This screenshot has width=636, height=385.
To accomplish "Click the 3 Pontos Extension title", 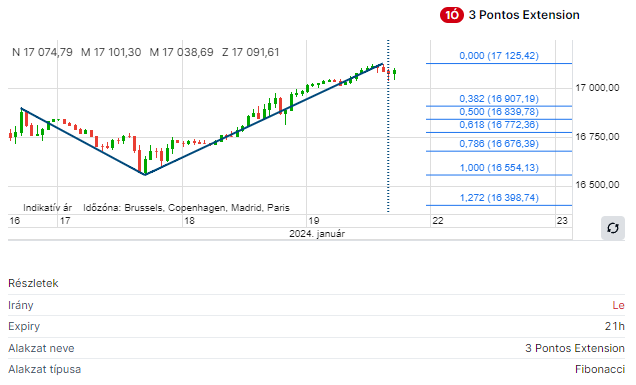I will (524, 15).
